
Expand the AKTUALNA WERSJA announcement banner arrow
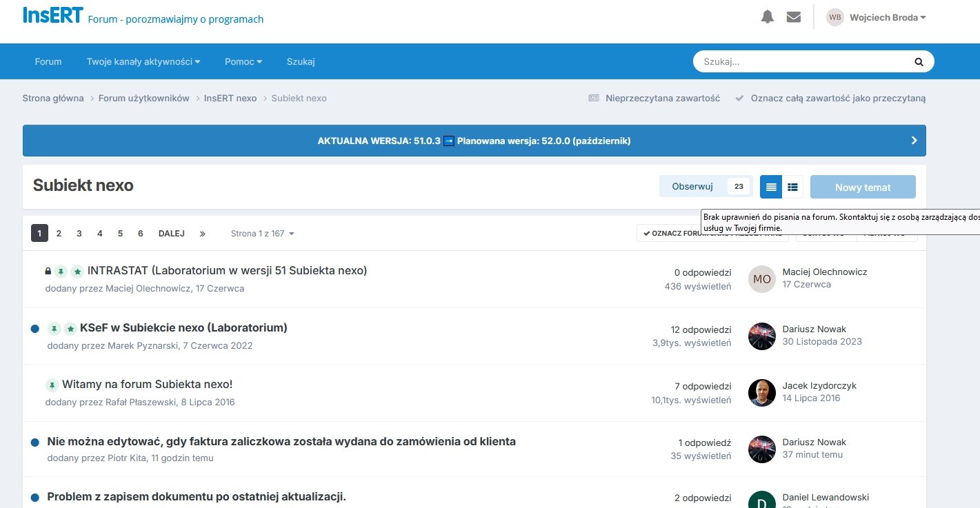(x=914, y=141)
